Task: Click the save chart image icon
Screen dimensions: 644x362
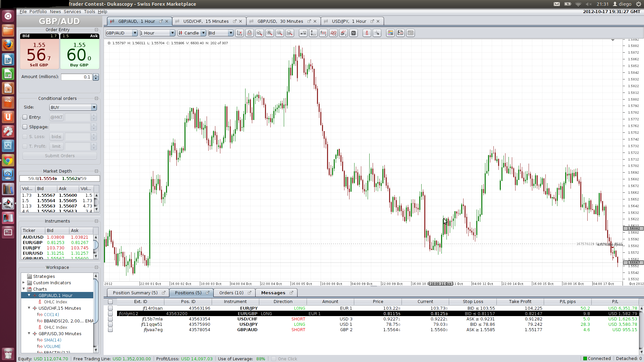Action: click(x=400, y=33)
